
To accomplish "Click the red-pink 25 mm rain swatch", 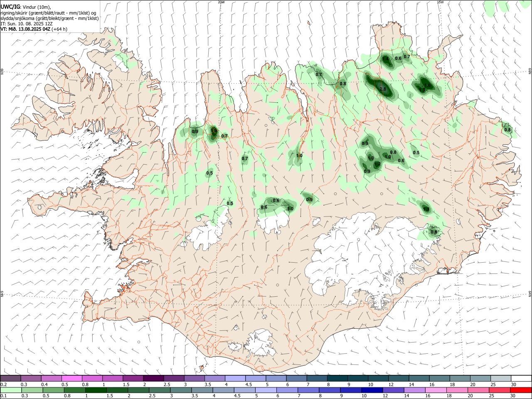I will 499,390.
